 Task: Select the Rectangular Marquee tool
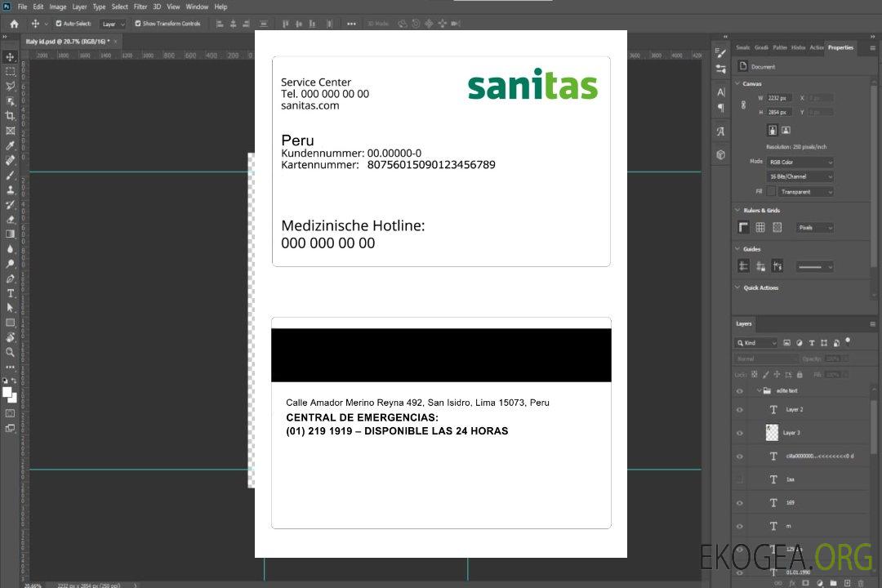(x=10, y=72)
